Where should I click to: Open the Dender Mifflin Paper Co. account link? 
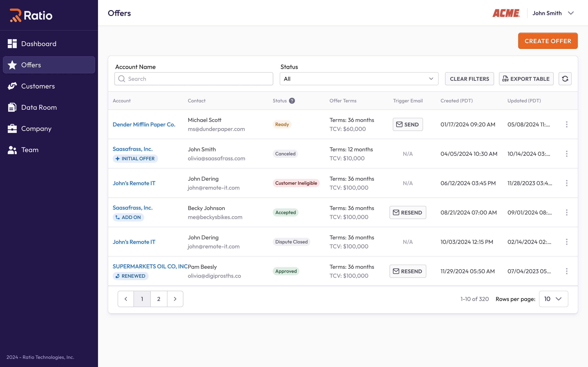144,124
